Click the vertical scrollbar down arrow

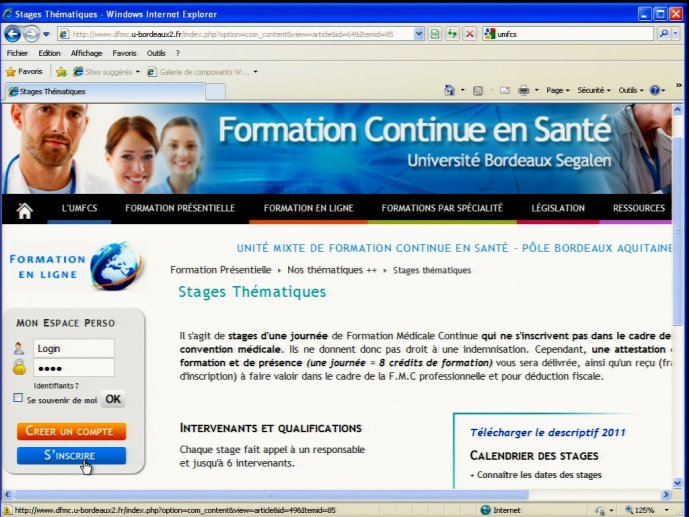tap(677, 483)
